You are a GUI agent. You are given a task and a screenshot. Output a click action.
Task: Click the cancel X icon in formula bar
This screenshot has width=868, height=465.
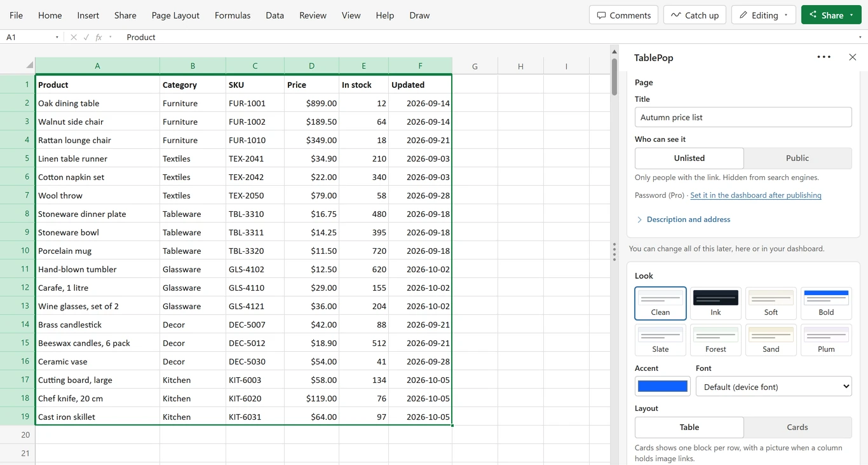[74, 38]
